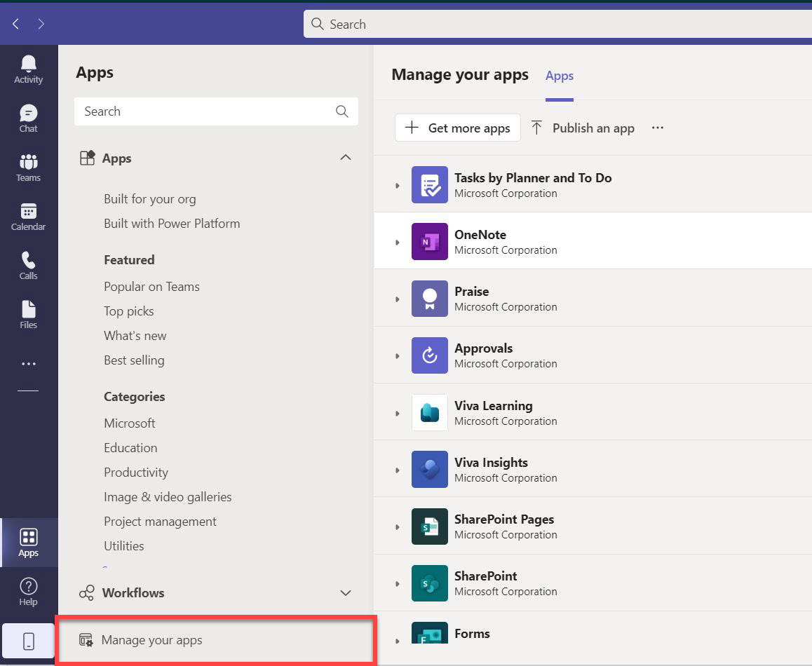812x666 pixels.
Task: Click the mobile app download icon
Action: point(29,641)
